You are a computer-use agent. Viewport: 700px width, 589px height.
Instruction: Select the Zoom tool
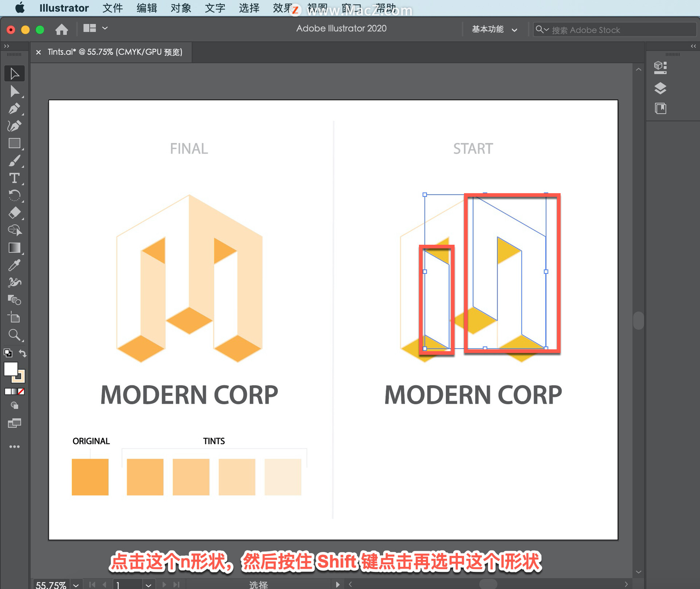15,335
